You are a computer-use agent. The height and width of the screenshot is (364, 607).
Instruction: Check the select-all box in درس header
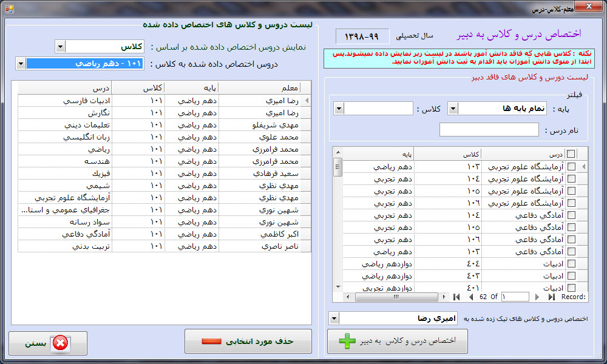[x=571, y=154]
